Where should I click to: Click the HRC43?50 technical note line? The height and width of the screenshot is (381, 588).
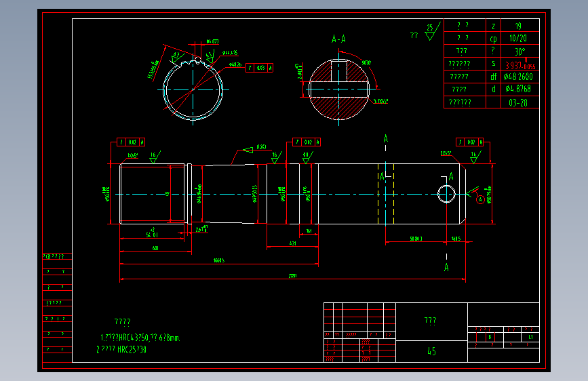pyautogui.click(x=140, y=338)
